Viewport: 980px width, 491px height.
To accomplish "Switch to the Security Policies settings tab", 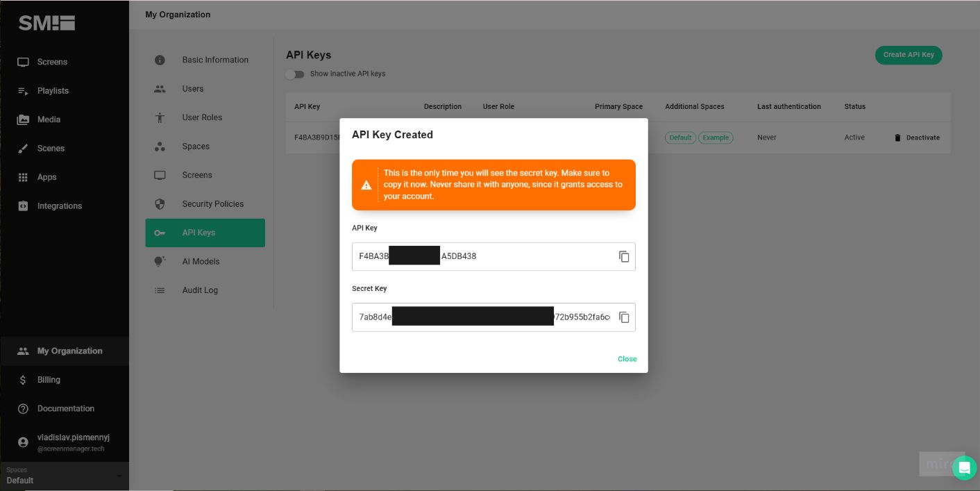I will 212,203.
